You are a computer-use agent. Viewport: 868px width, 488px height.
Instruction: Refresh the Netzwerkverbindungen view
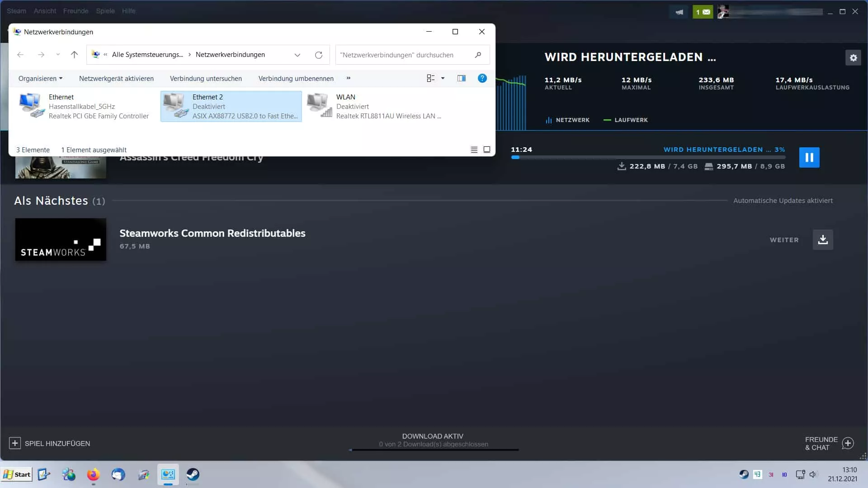pos(319,55)
